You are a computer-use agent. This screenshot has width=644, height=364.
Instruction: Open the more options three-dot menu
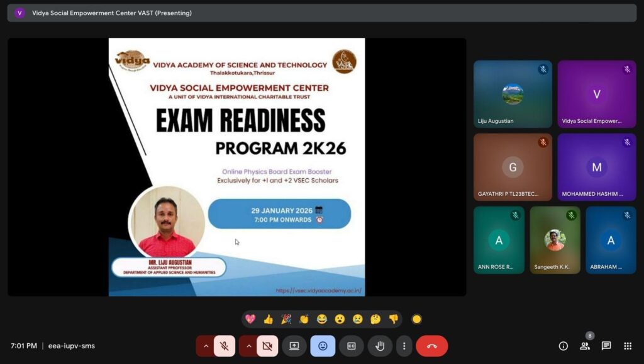click(x=404, y=346)
